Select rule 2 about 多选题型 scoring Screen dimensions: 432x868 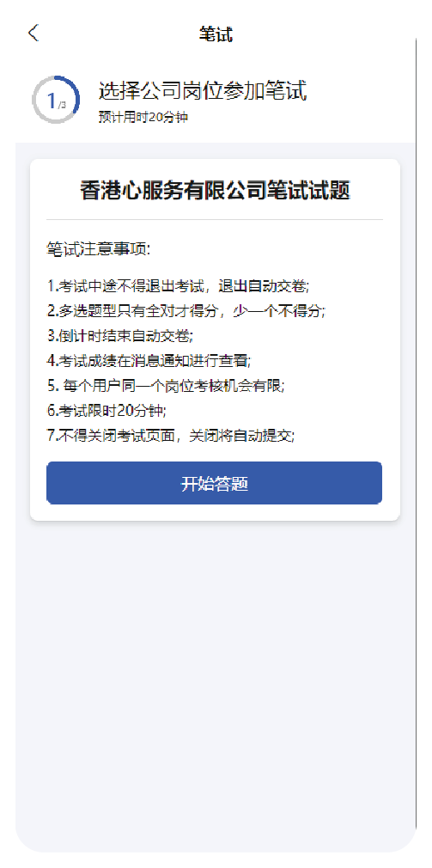point(186,311)
